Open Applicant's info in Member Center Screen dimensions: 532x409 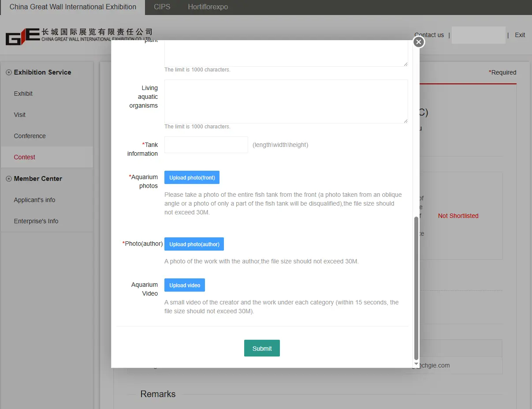tap(34, 200)
